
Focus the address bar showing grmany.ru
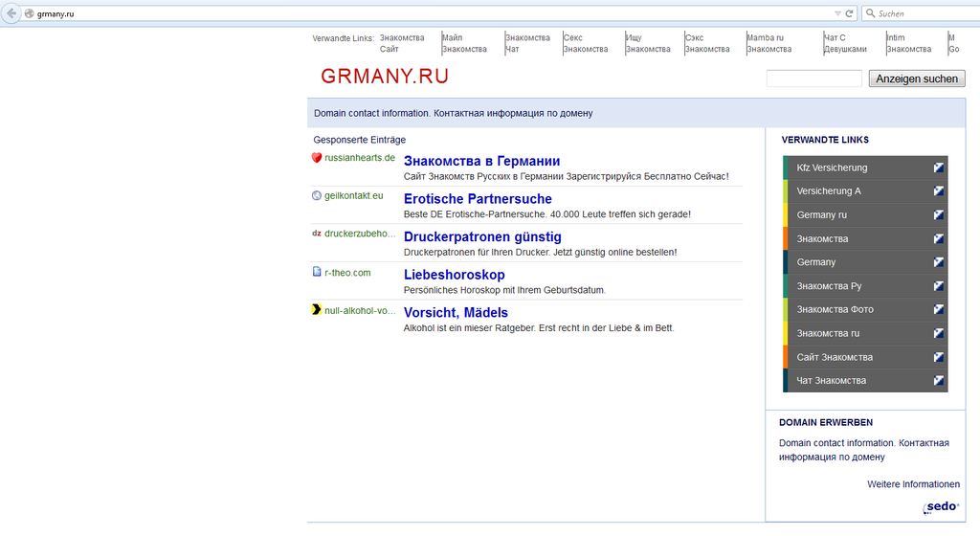432,13
